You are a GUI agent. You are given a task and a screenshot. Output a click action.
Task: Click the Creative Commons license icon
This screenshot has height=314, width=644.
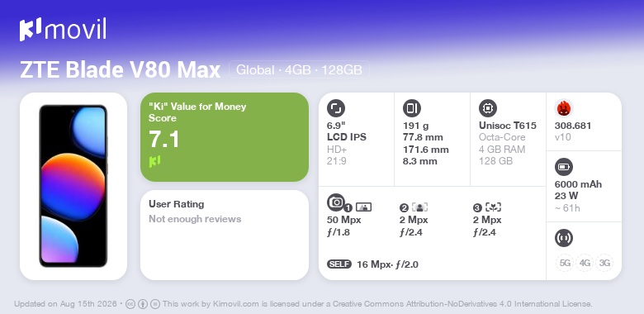click(x=130, y=304)
